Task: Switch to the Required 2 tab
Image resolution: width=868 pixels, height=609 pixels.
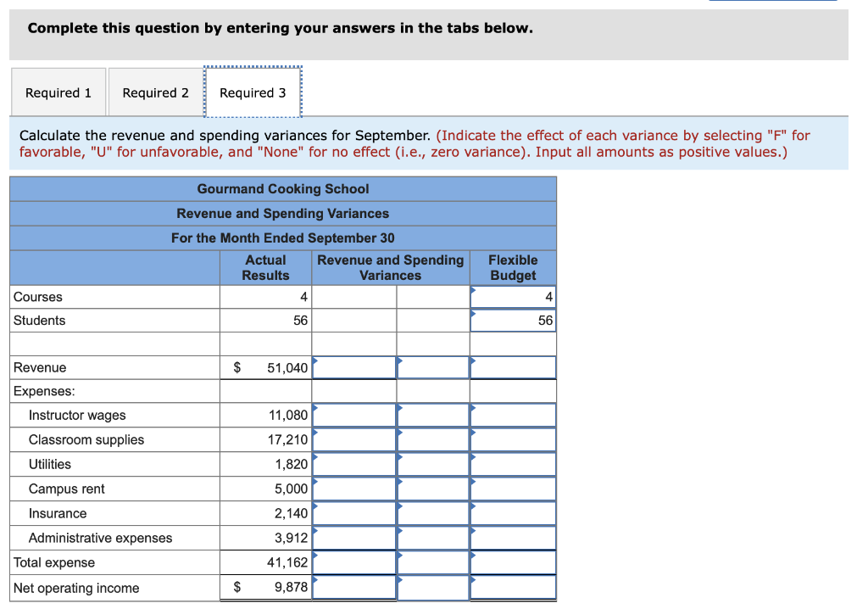Action: (155, 92)
